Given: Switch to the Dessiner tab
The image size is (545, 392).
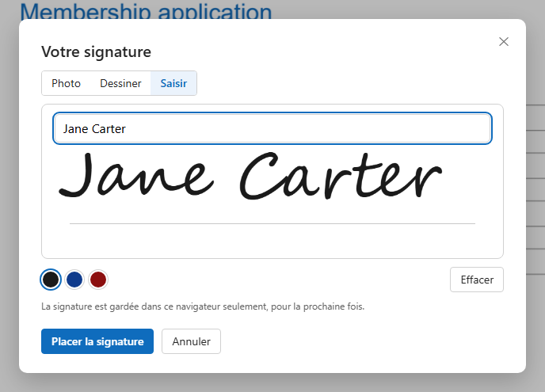Looking at the screenshot, I should point(120,83).
